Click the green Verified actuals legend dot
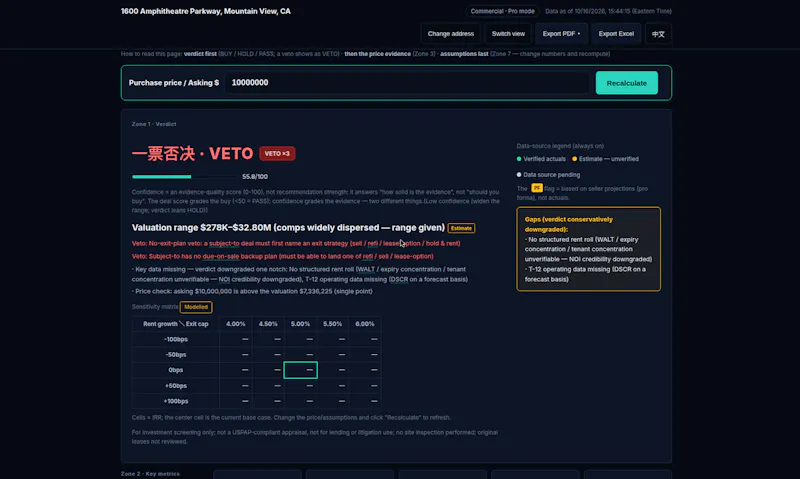 519,159
